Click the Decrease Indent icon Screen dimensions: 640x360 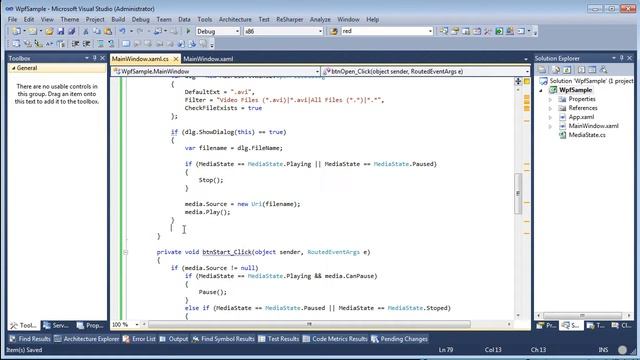(x=76, y=44)
